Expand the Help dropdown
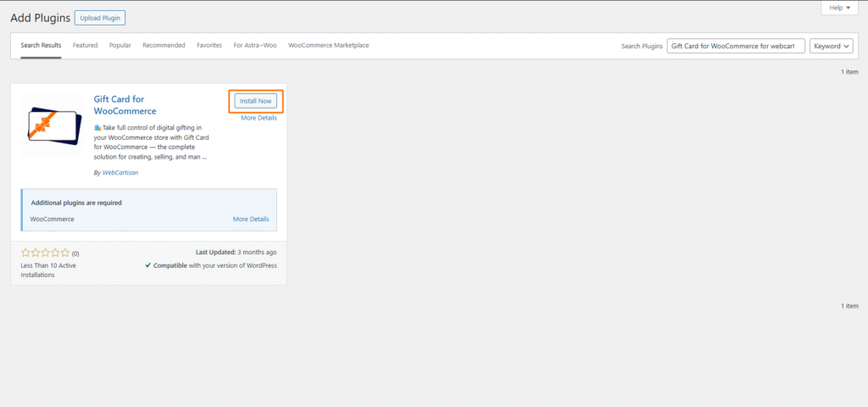This screenshot has width=868, height=407. click(x=840, y=8)
